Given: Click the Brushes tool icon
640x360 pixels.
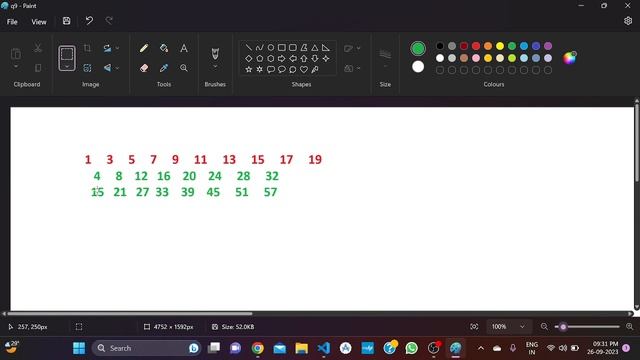Looking at the screenshot, I should pos(215,53).
